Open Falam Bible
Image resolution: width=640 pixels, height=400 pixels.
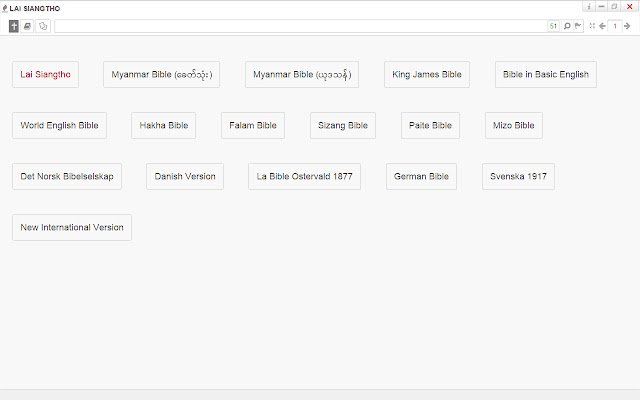coord(253,125)
